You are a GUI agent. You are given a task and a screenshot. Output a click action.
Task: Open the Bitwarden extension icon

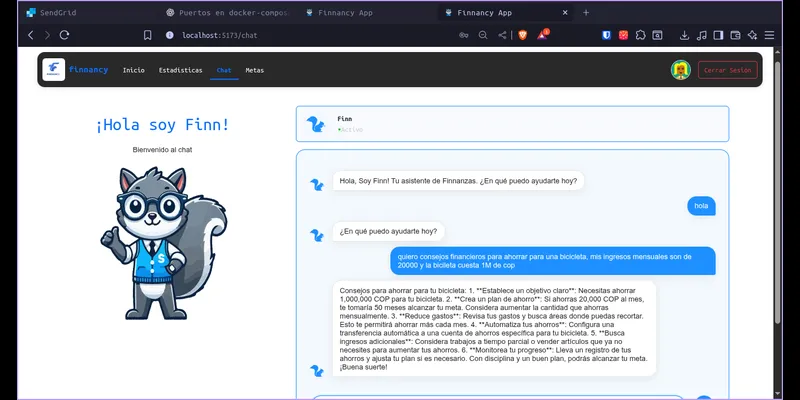[x=606, y=35]
